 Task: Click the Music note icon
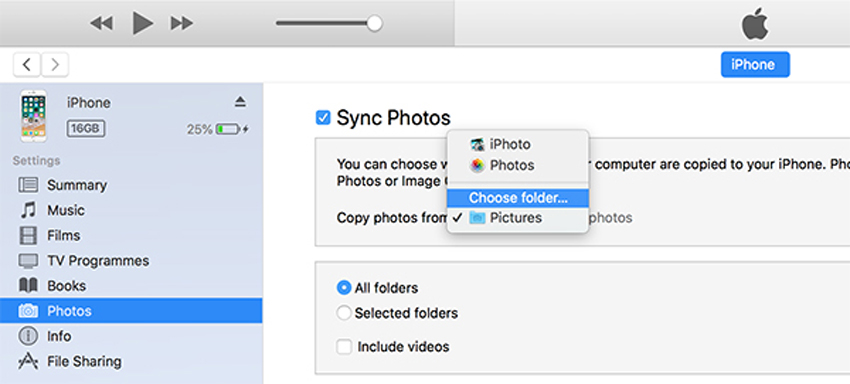(x=28, y=210)
